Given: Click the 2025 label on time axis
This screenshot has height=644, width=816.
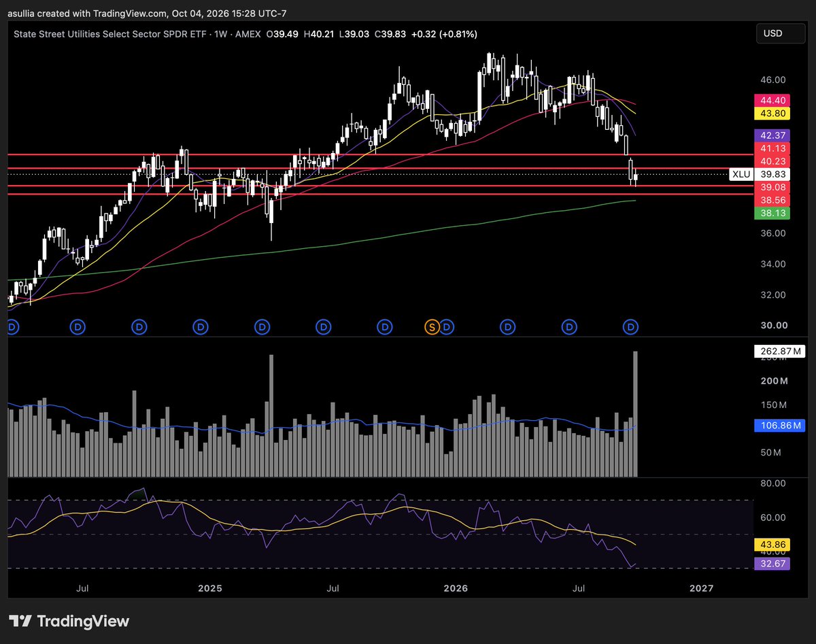Looking at the screenshot, I should click(x=210, y=588).
